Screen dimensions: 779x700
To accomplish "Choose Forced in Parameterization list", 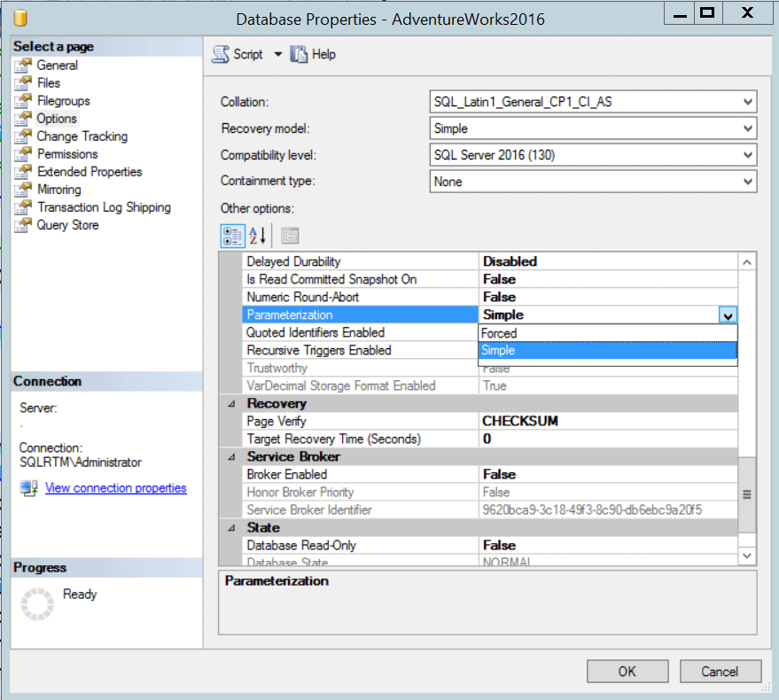I will point(608,333).
